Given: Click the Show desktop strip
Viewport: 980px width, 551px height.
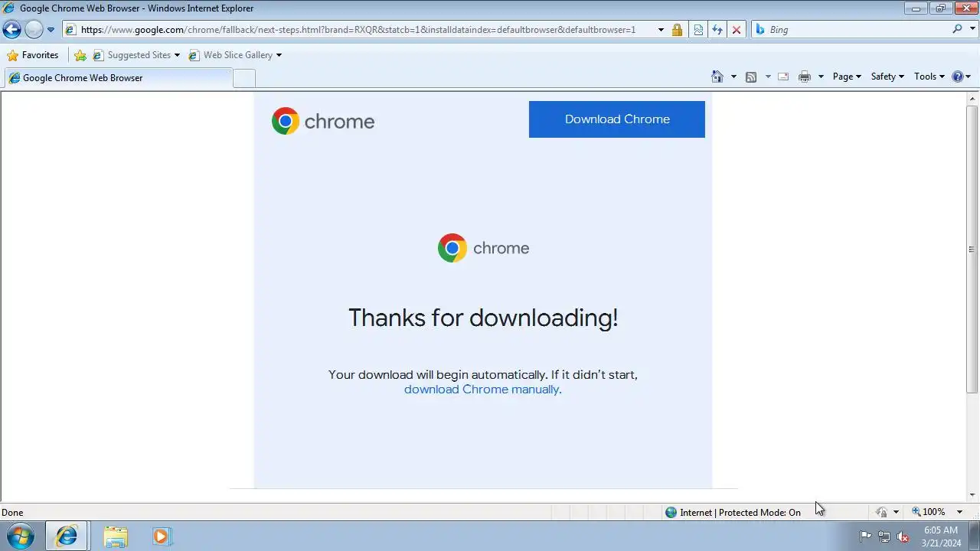Looking at the screenshot, I should tap(974, 536).
